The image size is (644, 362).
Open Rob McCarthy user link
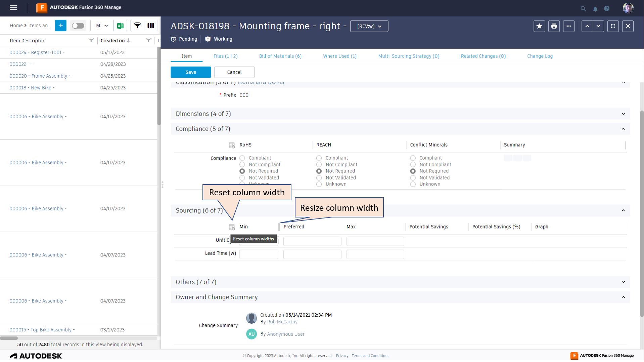click(282, 322)
